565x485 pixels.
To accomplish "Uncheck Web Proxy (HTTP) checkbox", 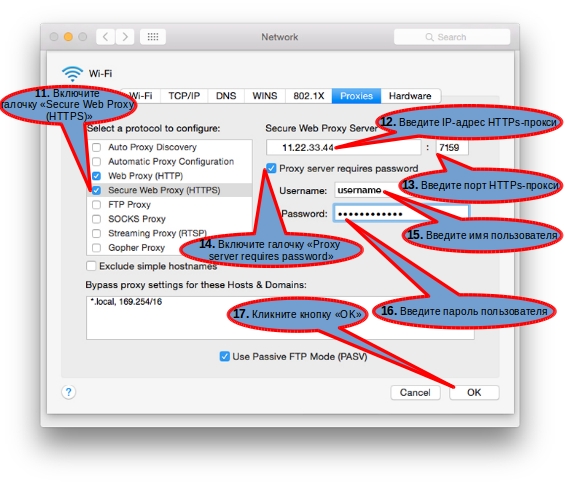I will [97, 176].
